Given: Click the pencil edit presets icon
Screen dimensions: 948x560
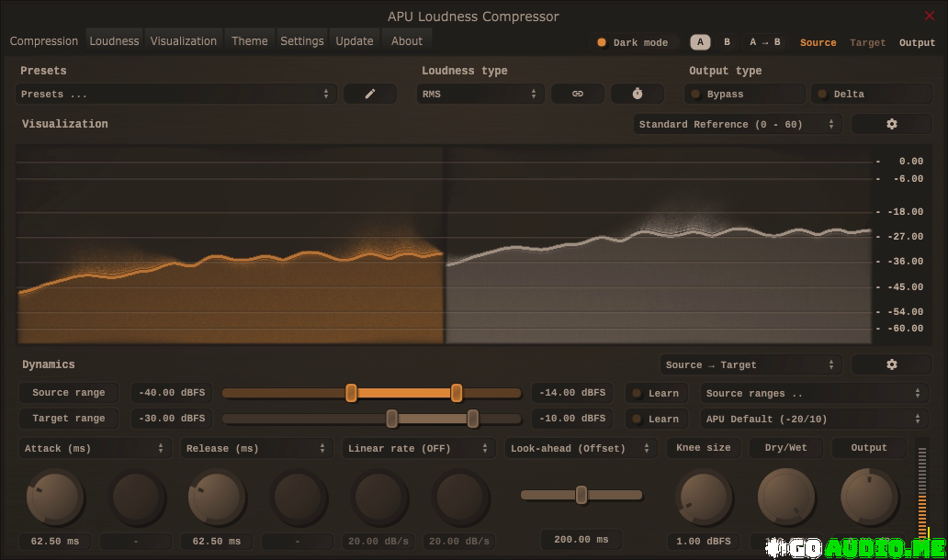Looking at the screenshot, I should pos(370,94).
